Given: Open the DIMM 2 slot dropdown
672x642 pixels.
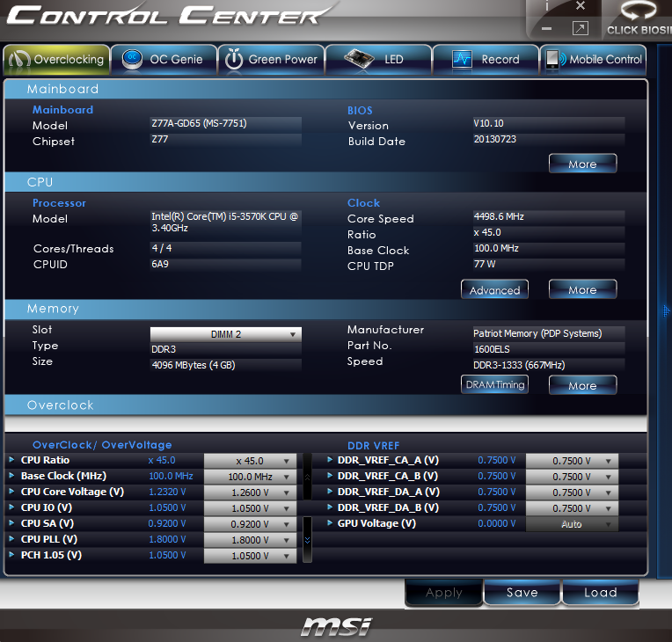Looking at the screenshot, I should coord(226,334).
